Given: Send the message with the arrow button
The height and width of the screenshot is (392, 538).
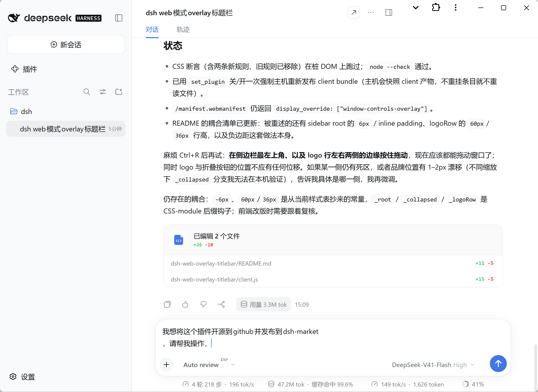Looking at the screenshot, I should pyautogui.click(x=498, y=364).
